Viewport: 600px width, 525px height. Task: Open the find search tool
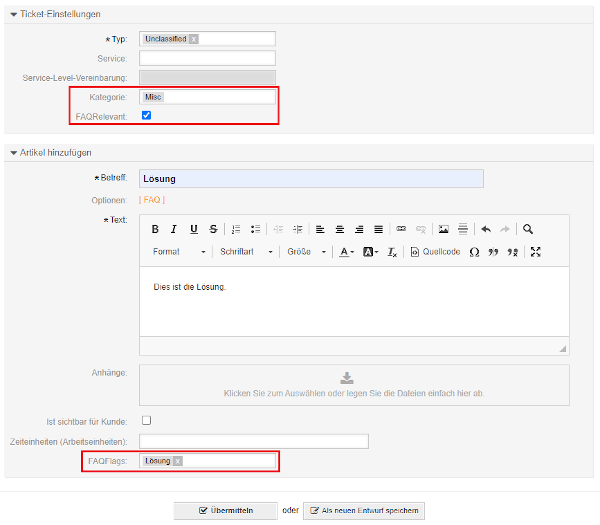528,229
